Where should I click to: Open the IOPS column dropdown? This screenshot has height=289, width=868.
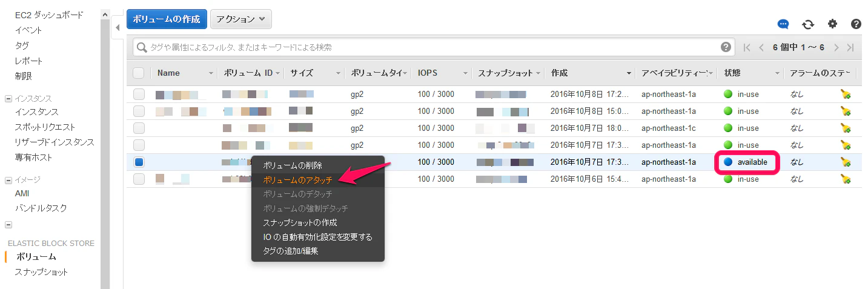coord(465,73)
